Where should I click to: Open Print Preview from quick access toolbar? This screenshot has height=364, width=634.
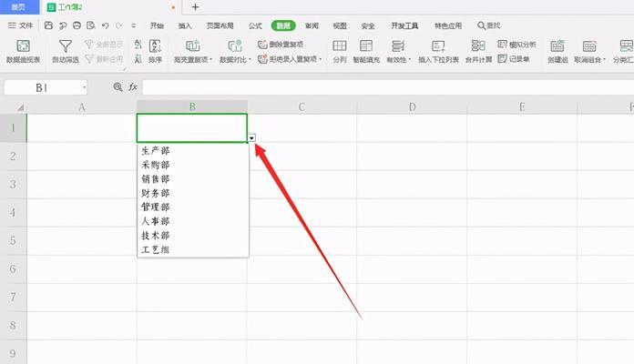pos(91,25)
